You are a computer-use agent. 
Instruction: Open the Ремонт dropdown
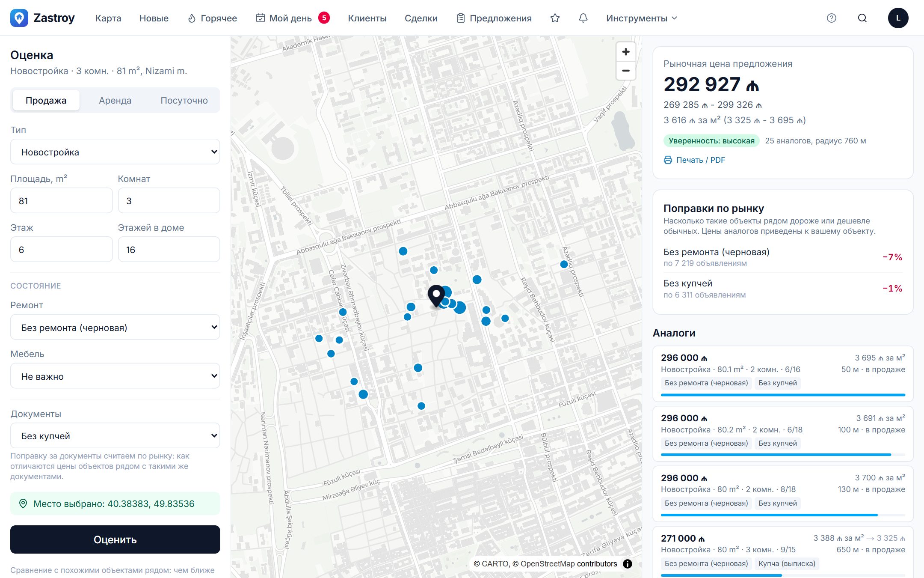[x=115, y=328]
